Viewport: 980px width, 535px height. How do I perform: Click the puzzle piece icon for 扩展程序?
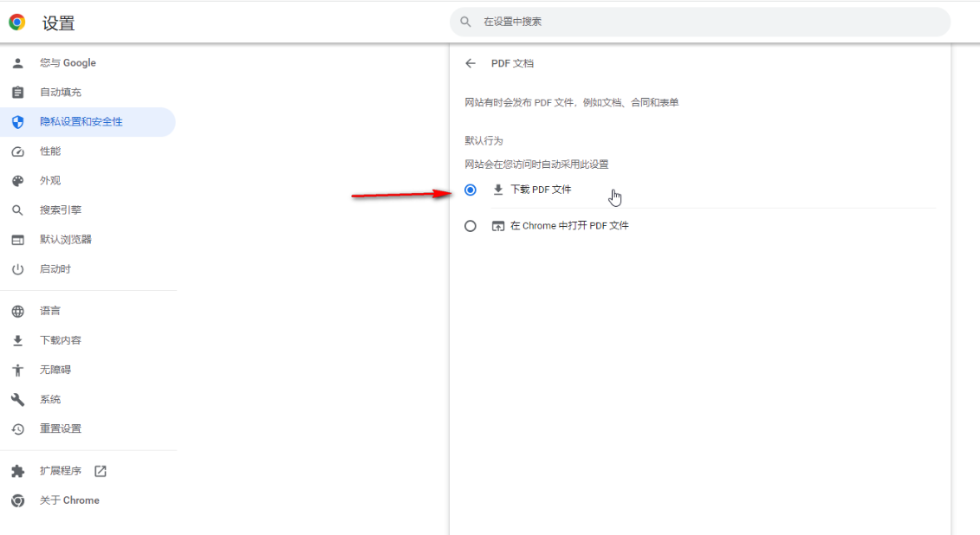[17, 471]
